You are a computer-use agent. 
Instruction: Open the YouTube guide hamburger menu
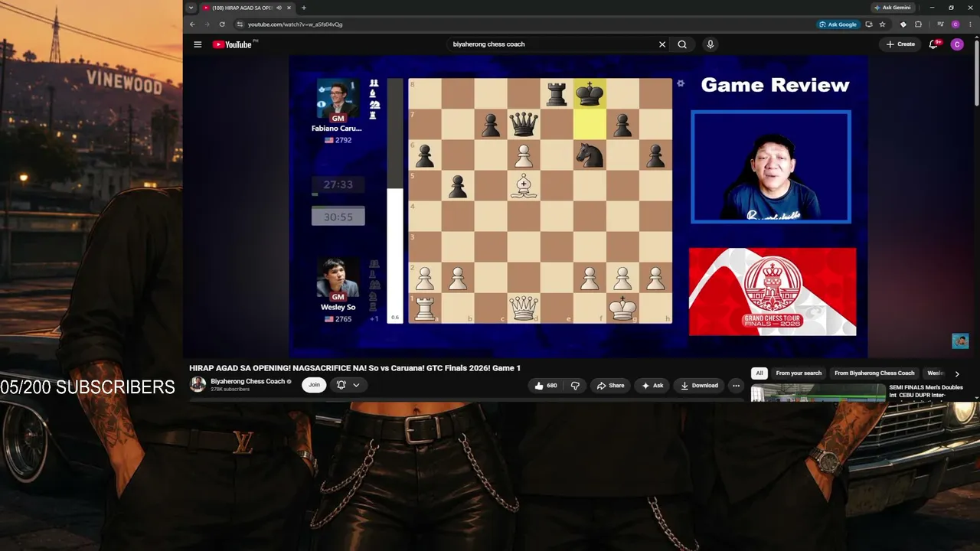198,44
